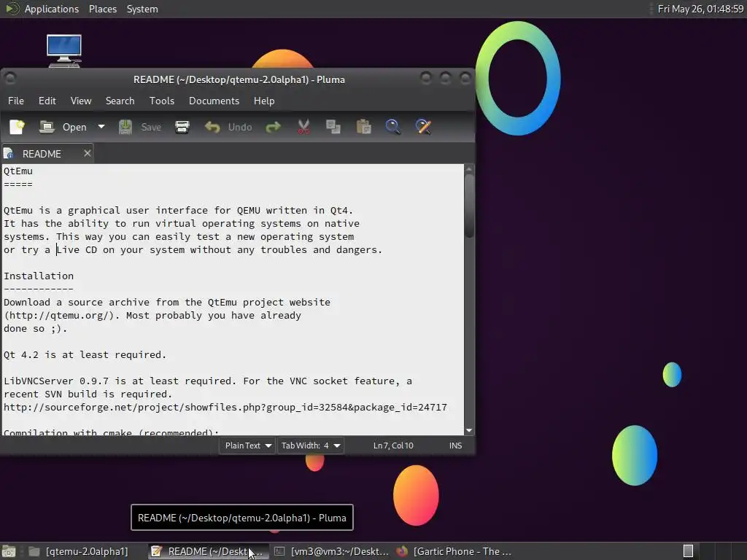Open the System menu in top panel
This screenshot has height=560, width=747.
coord(142,9)
